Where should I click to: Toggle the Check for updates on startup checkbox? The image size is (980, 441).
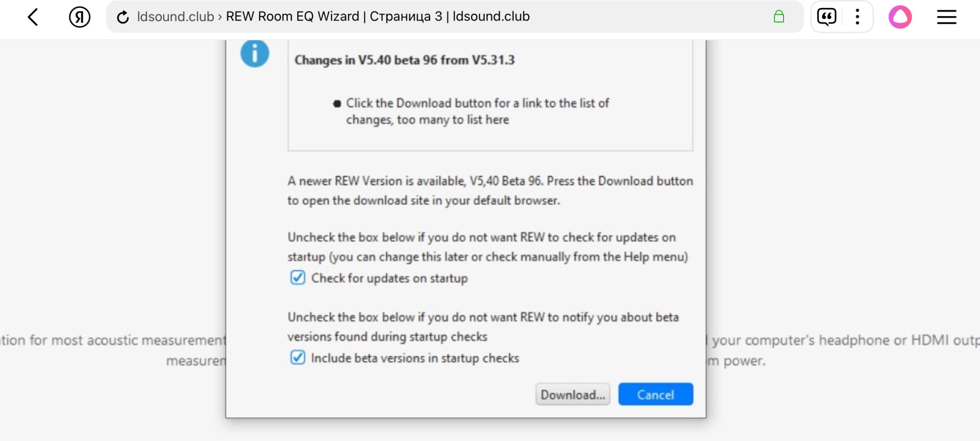pyautogui.click(x=297, y=278)
